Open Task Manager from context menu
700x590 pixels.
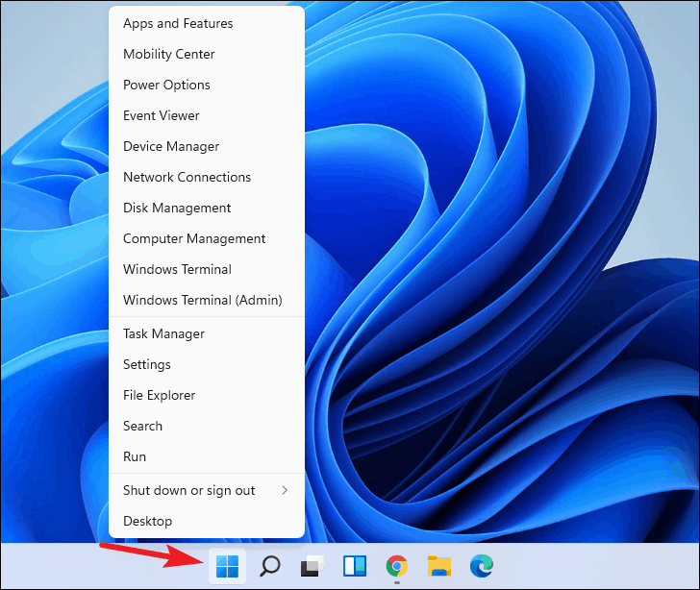(x=163, y=333)
